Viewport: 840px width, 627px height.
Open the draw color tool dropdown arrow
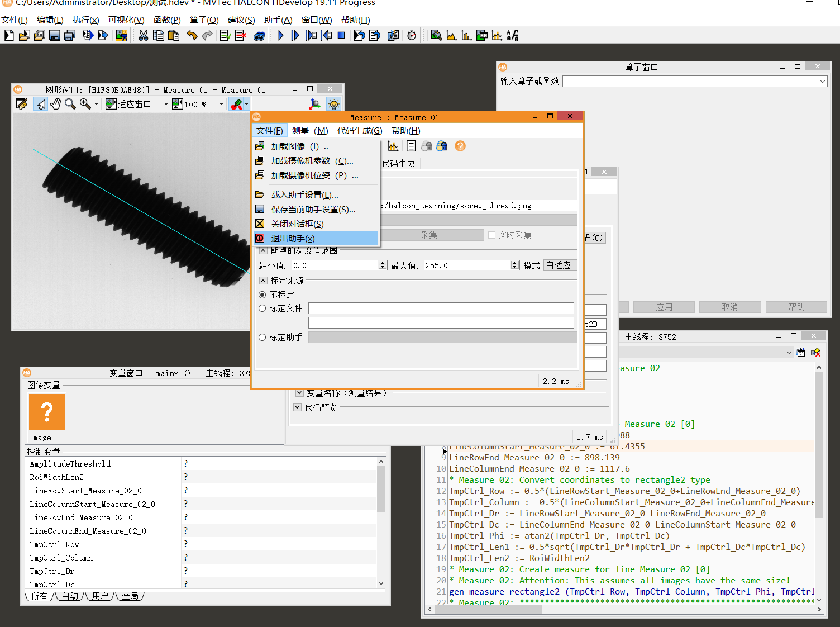point(246,104)
